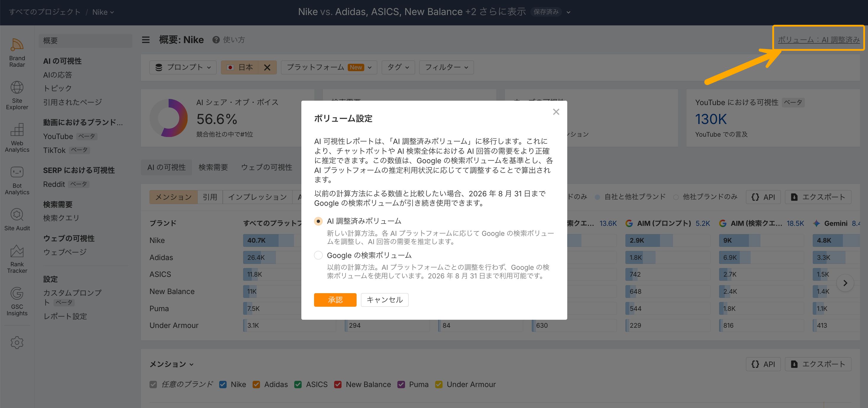Select AI 調整済みボリューム radio option
868x408 pixels.
pyautogui.click(x=318, y=221)
